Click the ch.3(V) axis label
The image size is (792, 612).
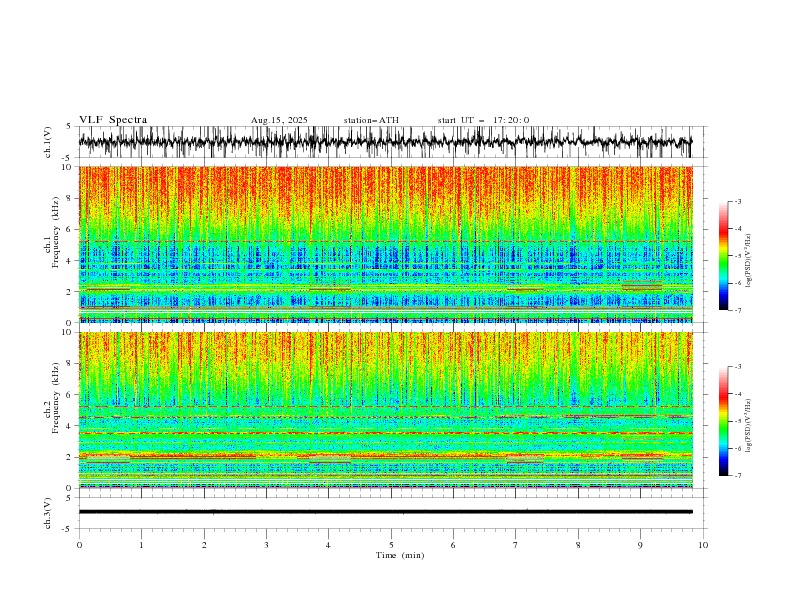point(48,513)
